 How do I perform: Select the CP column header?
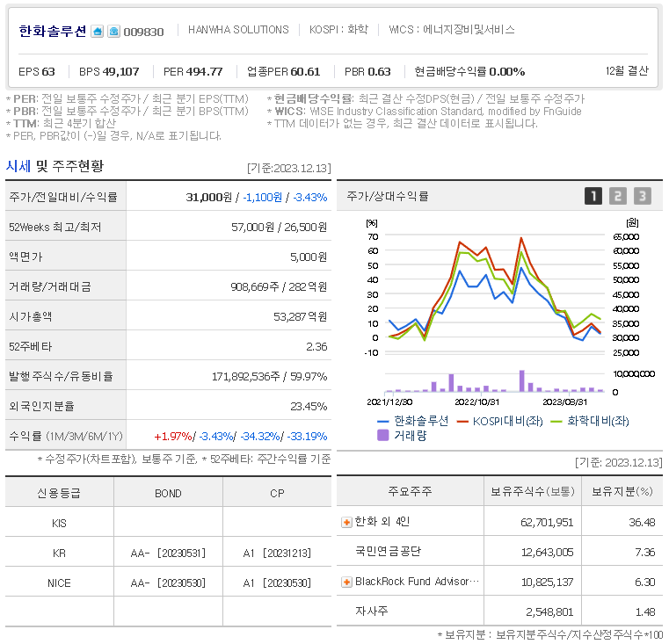click(277, 493)
